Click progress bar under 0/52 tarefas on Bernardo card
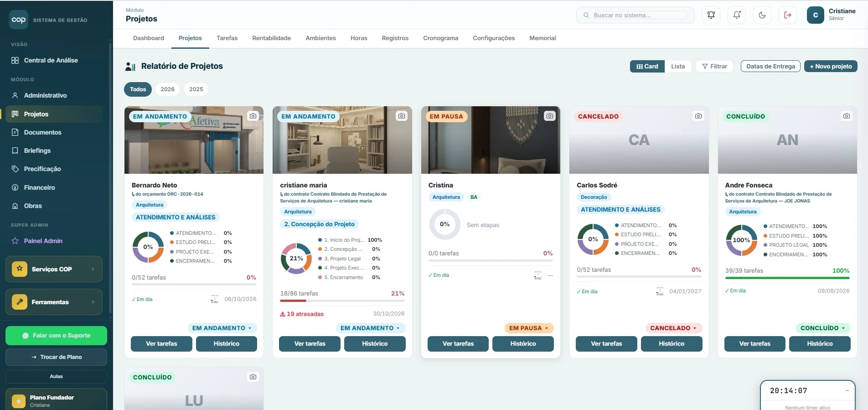This screenshot has height=410, width=868. 194,285
